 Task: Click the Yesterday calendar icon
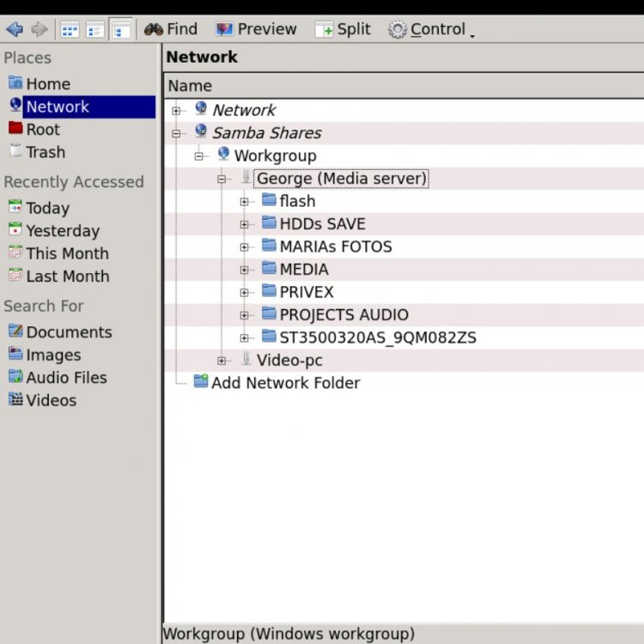pyautogui.click(x=15, y=228)
